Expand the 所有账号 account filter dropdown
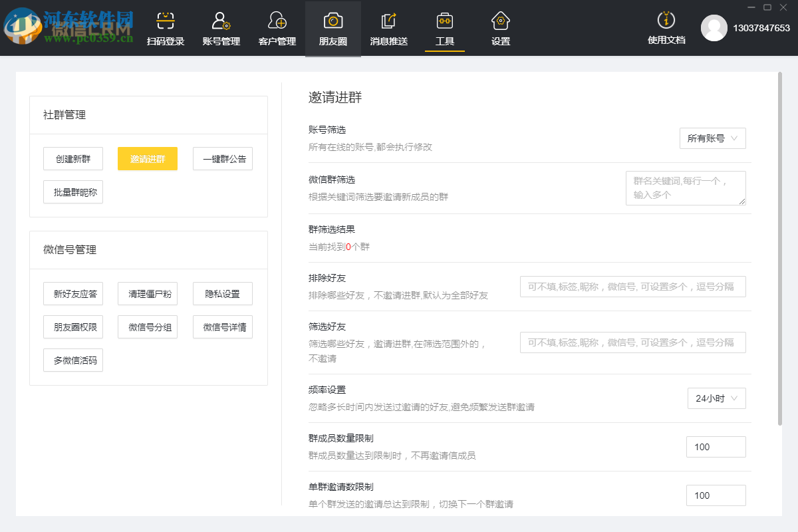This screenshot has height=532, width=798. (712, 138)
